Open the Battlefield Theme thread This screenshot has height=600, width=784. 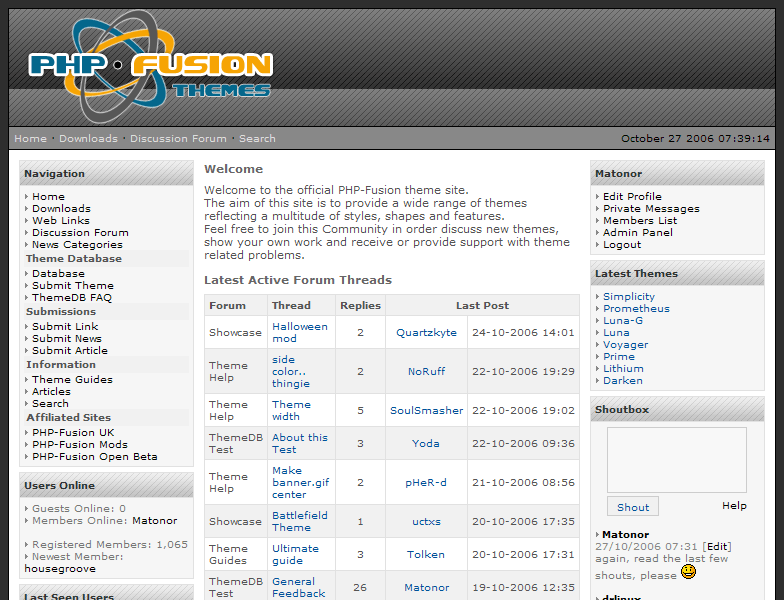[300, 522]
